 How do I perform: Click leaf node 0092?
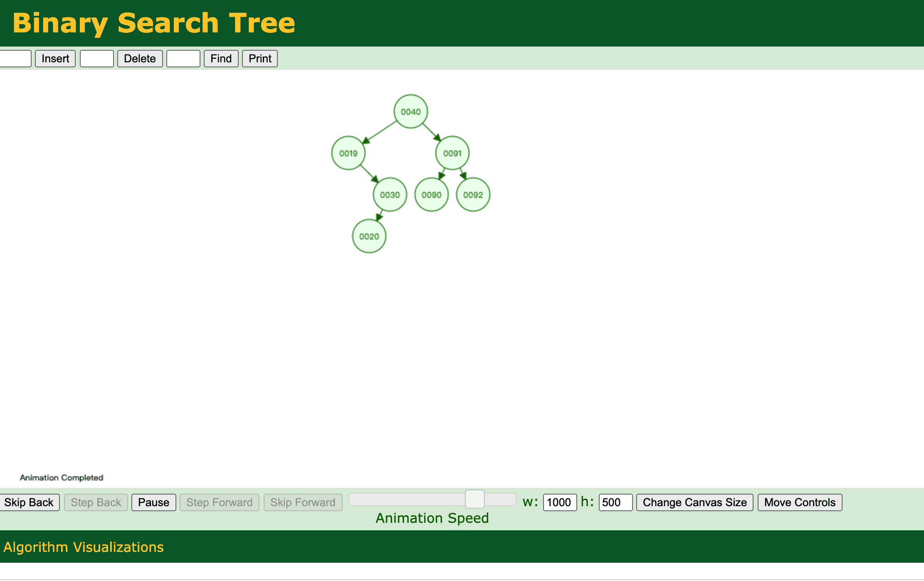tap(473, 194)
